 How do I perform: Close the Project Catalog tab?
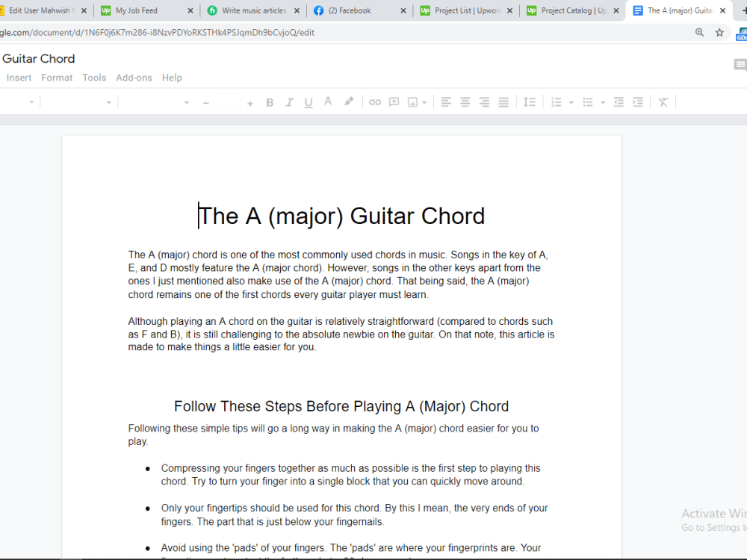616,10
